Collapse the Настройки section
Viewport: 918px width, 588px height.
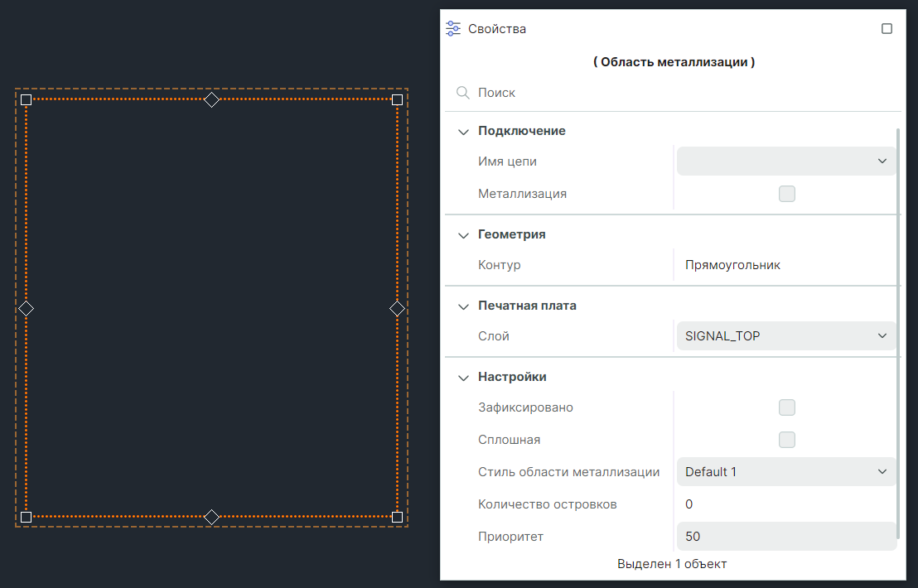pos(463,377)
